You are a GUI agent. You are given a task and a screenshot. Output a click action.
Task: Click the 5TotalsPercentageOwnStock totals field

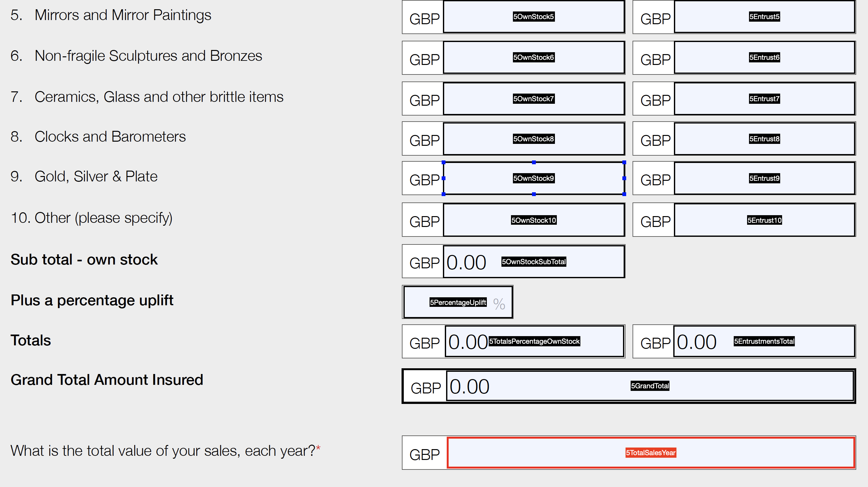tap(534, 342)
